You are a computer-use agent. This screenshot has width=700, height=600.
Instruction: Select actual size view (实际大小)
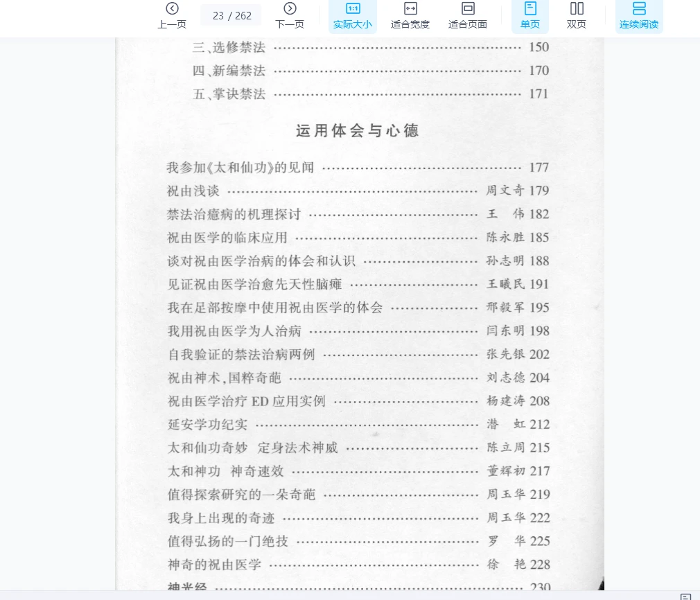353,16
